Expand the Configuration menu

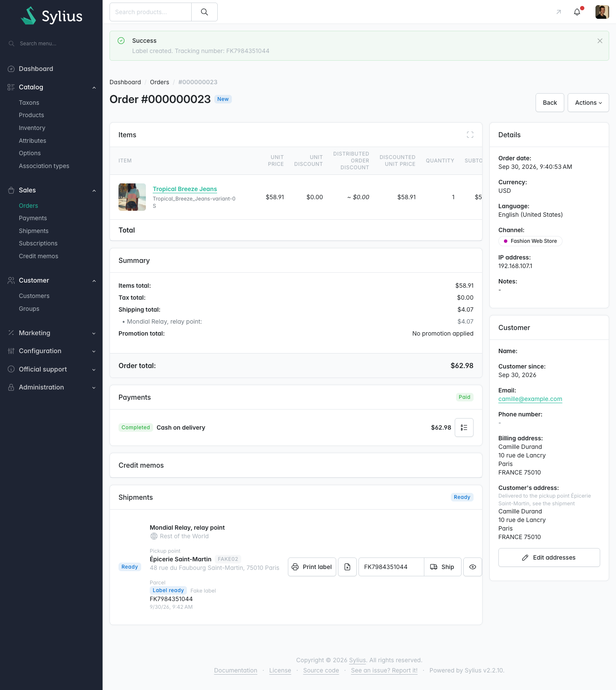pyautogui.click(x=51, y=351)
